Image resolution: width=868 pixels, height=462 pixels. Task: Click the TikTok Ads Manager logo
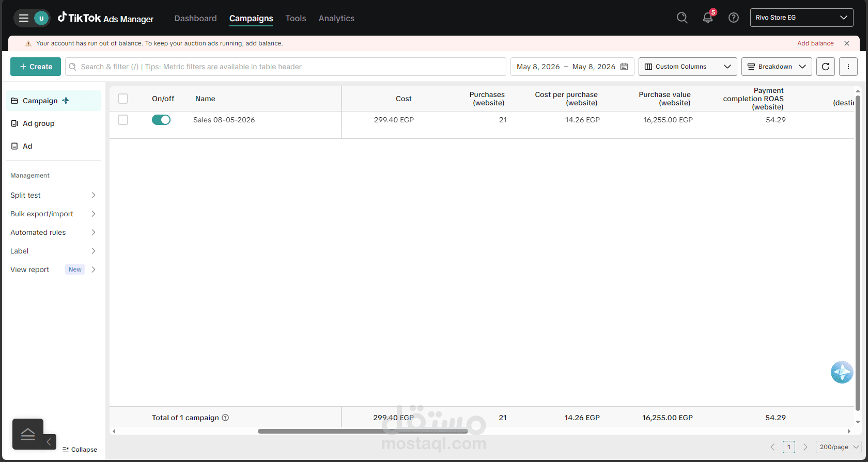[x=105, y=18]
